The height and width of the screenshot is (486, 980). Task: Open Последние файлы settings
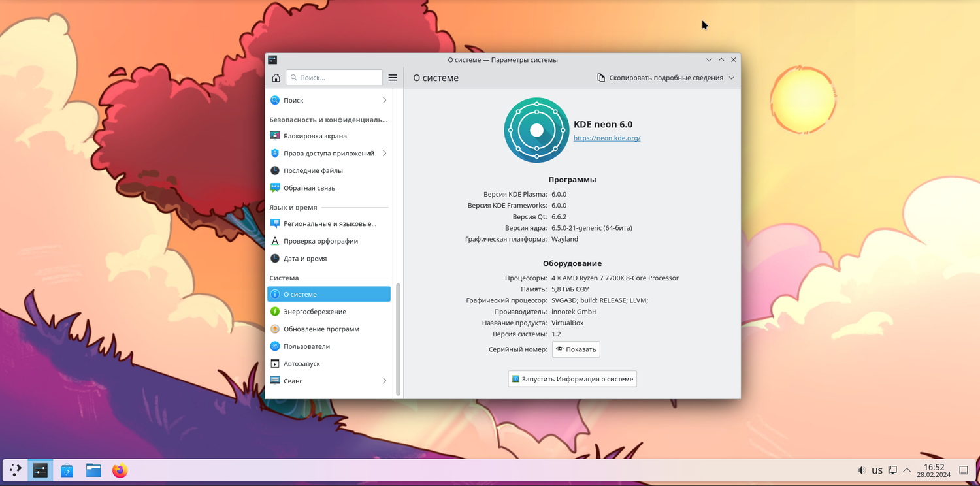(329, 170)
